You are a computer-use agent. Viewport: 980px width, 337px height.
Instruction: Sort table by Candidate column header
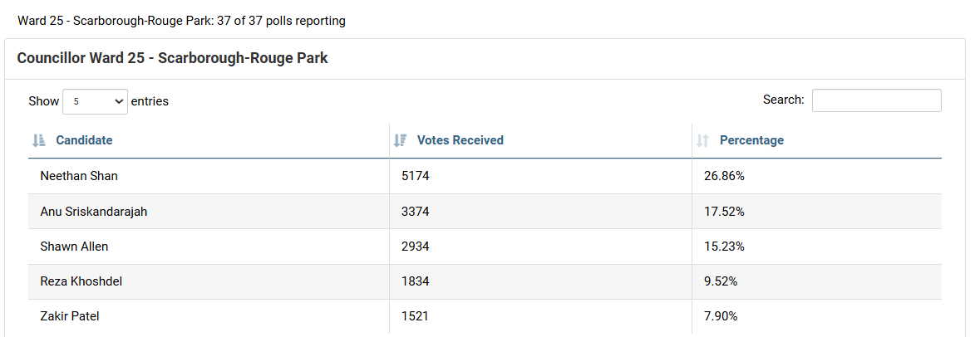tap(84, 140)
